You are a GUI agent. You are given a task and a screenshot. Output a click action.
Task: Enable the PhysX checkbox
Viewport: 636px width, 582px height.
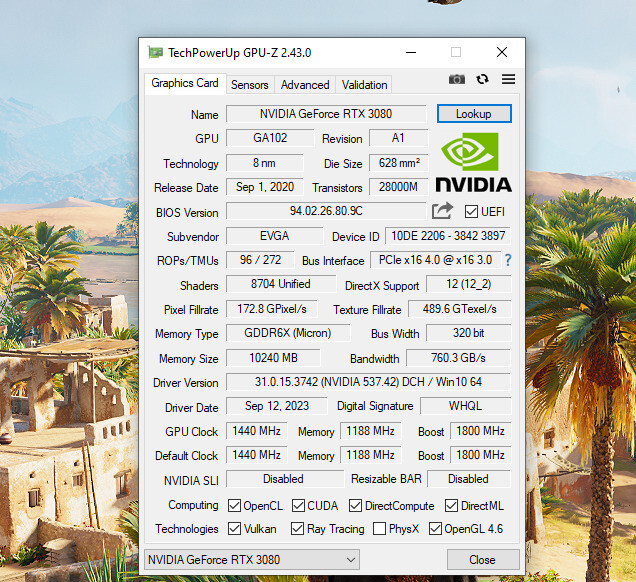coord(379,528)
